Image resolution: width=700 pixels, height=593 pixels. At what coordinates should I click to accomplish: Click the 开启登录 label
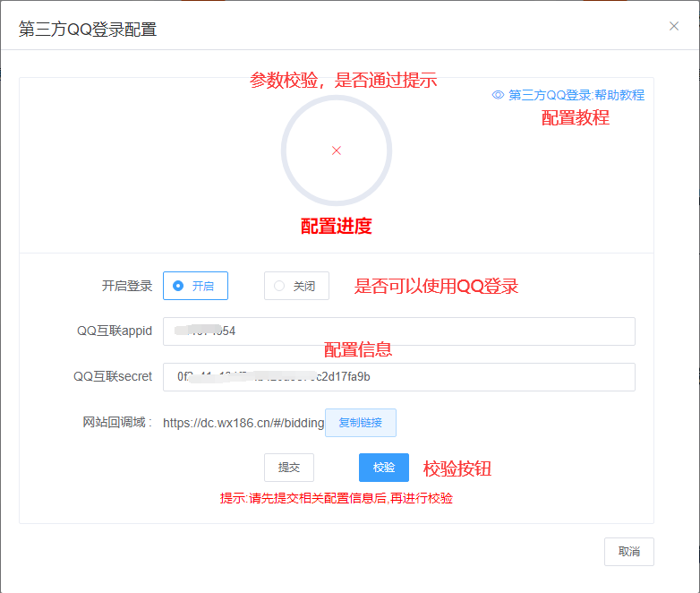pyautogui.click(x=127, y=286)
